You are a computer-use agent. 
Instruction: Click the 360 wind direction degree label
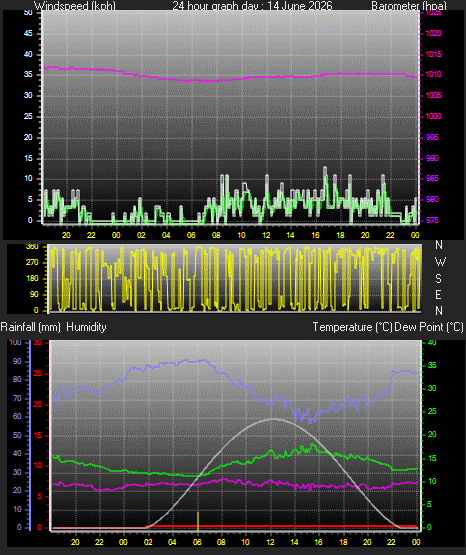click(x=32, y=247)
